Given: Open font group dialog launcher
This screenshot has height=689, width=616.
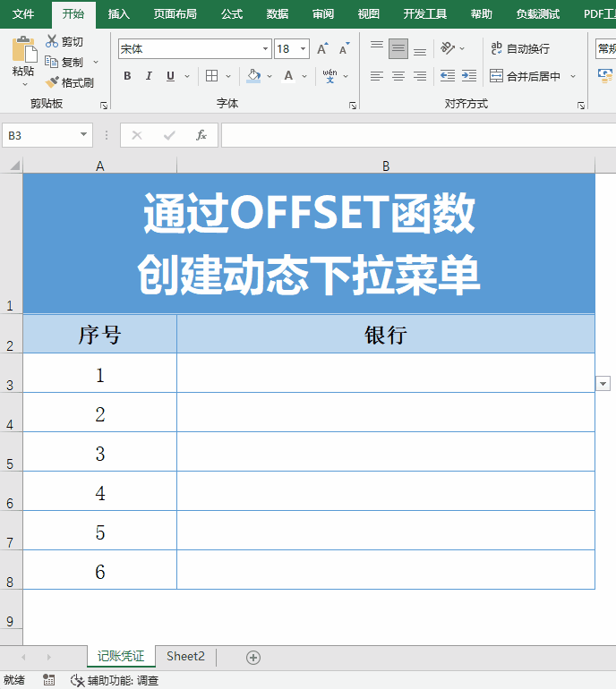Looking at the screenshot, I should tap(353, 106).
